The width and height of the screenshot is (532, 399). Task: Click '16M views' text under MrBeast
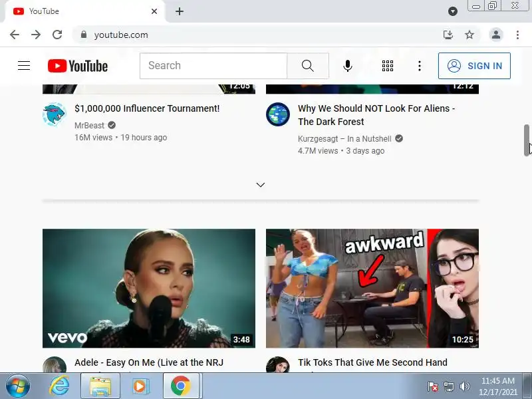pyautogui.click(x=93, y=138)
